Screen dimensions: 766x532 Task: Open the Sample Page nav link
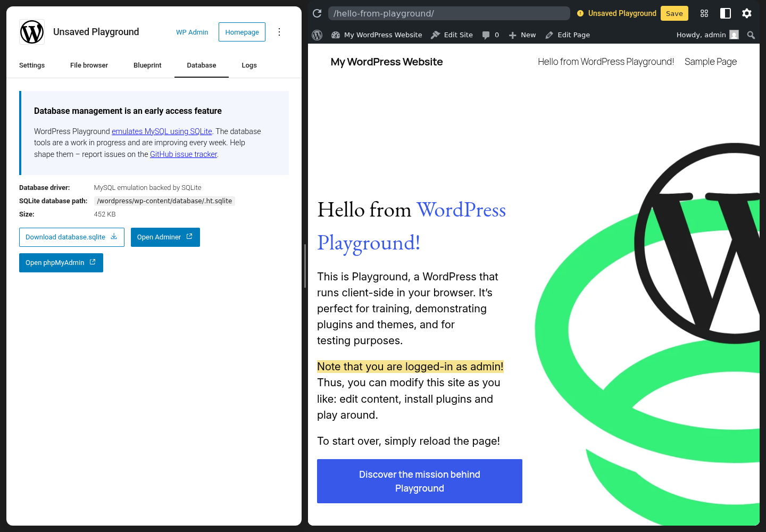tap(711, 62)
